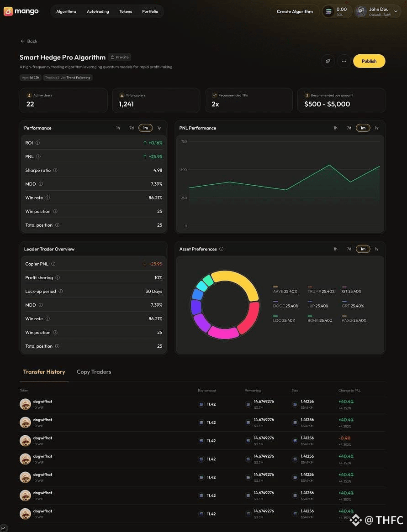
Task: Click the Active Users icon
Action: point(29,95)
